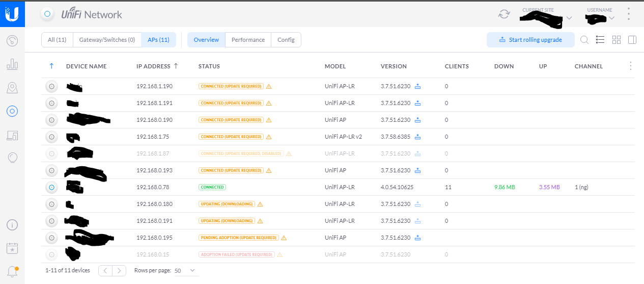
Task: Click device icon of 192.168.0.78 row
Action: 51,187
